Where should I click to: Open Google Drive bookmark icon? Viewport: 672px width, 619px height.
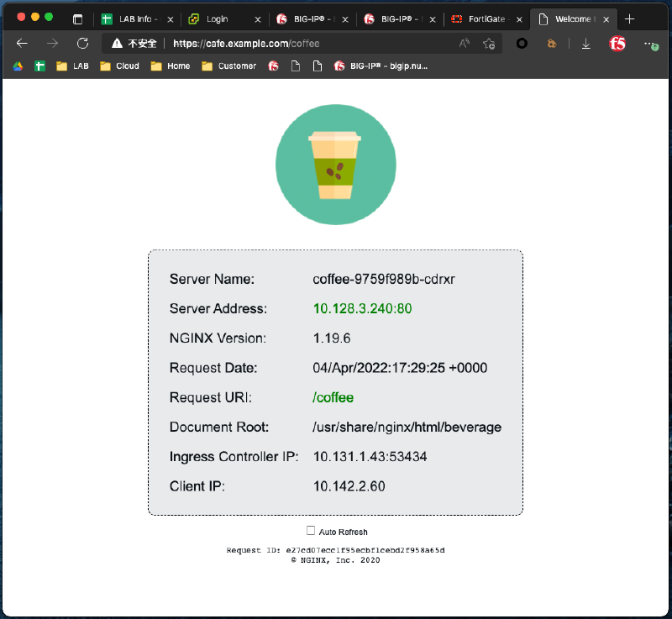tap(18, 66)
